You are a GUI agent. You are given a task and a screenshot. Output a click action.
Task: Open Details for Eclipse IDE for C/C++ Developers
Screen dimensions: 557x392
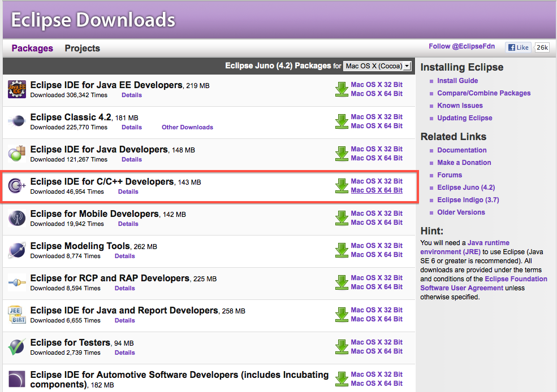coord(128,191)
